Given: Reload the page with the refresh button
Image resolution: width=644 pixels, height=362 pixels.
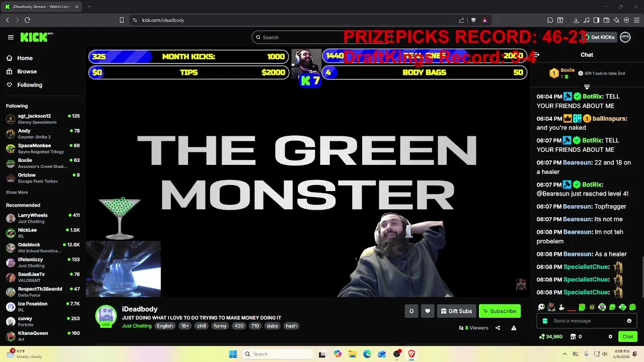Looking at the screenshot, I should [27, 20].
